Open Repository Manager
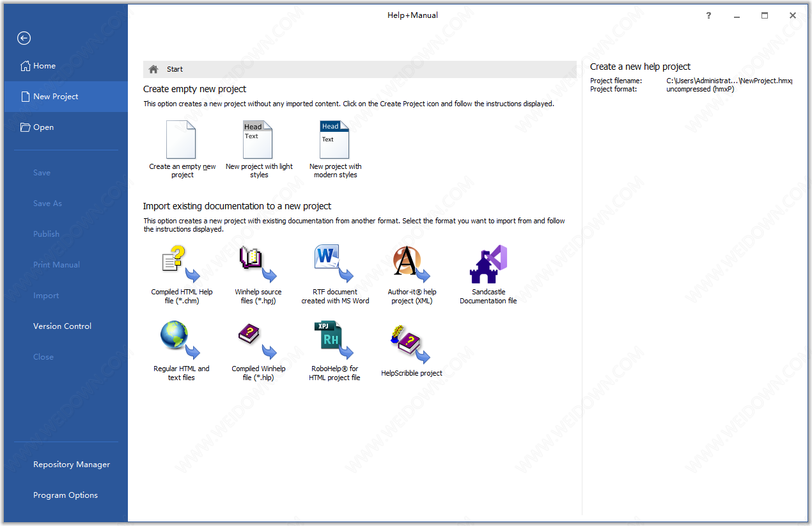812x526 pixels. click(72, 465)
